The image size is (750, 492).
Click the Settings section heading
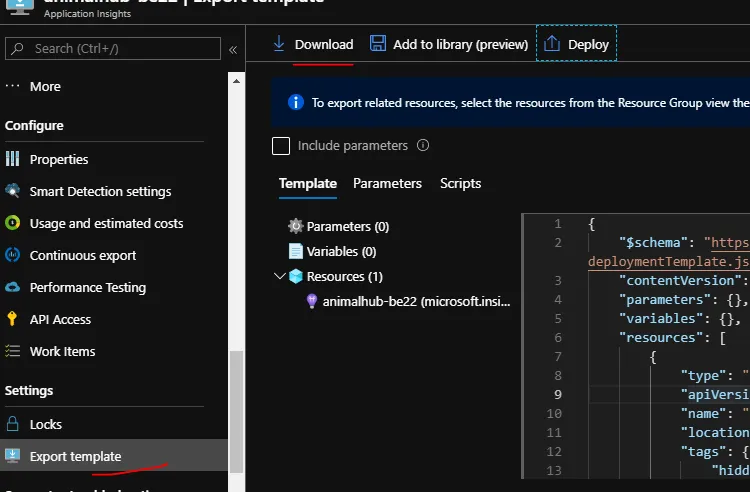29,391
